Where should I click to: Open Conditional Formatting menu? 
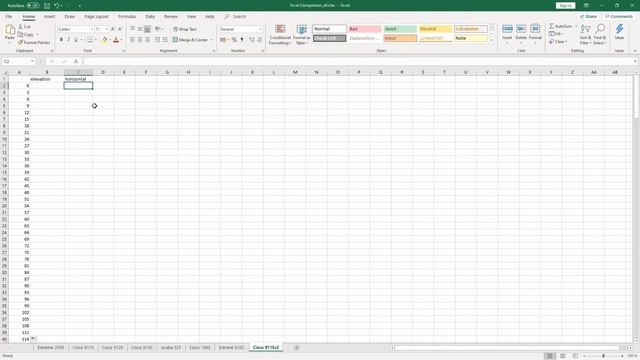(x=280, y=35)
